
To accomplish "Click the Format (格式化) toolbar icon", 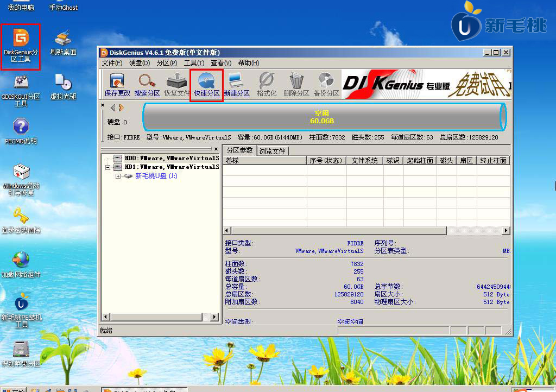I will tap(266, 85).
